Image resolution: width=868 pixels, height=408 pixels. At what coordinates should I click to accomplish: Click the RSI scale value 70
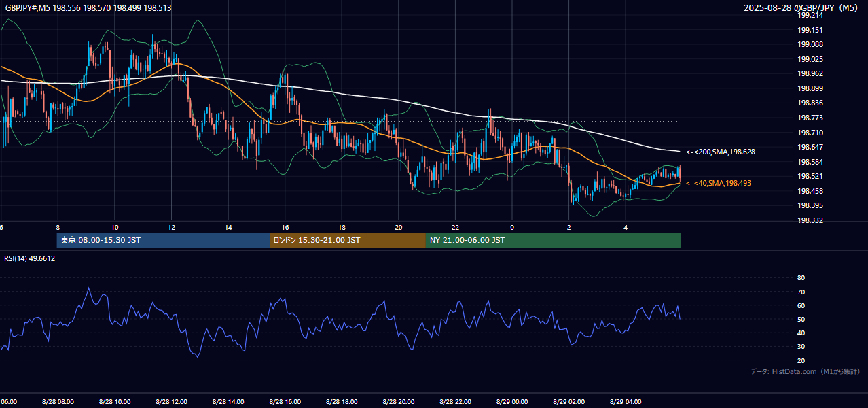pyautogui.click(x=801, y=292)
